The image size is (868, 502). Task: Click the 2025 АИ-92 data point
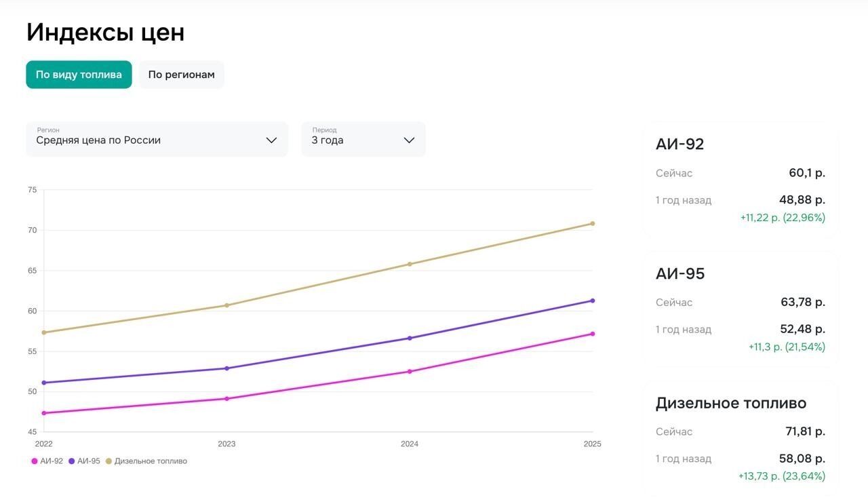tap(592, 334)
